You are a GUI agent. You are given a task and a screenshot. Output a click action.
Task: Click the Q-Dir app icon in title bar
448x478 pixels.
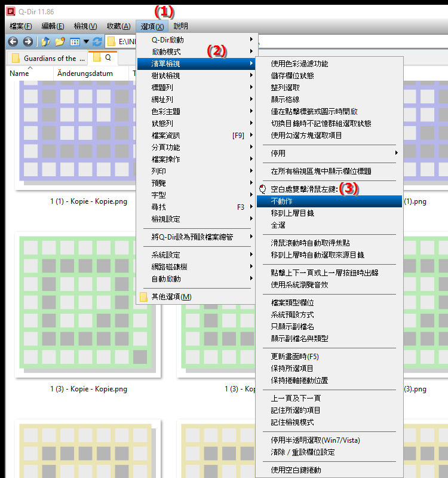11,11
